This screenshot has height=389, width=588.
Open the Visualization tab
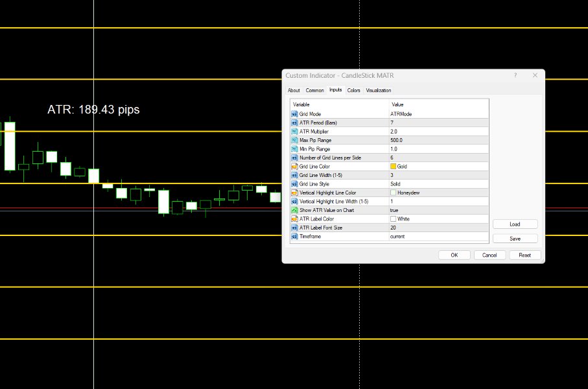coord(377,90)
